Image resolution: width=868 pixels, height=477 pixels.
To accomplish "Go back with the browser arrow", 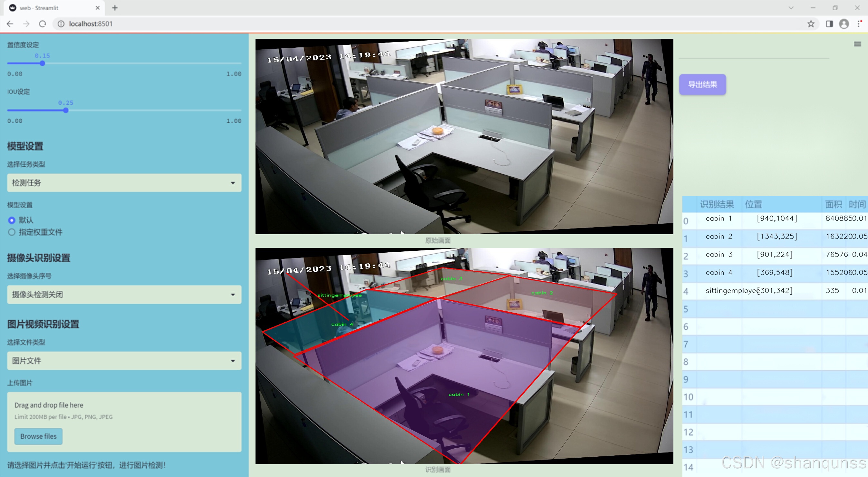I will coord(10,24).
